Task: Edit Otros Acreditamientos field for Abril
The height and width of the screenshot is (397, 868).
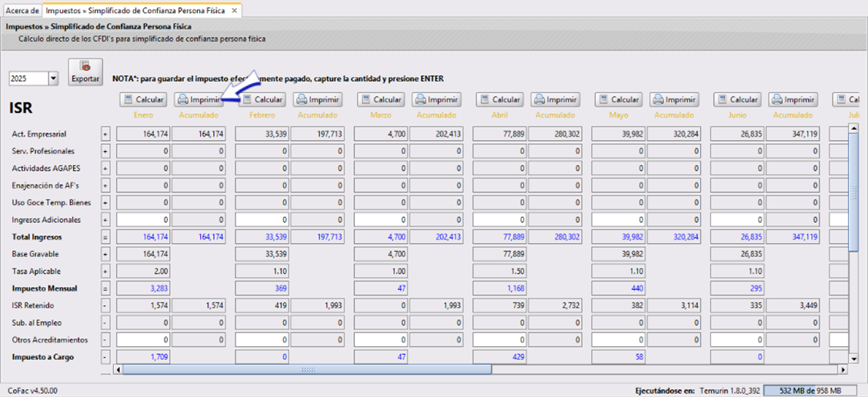Action: coord(500,340)
